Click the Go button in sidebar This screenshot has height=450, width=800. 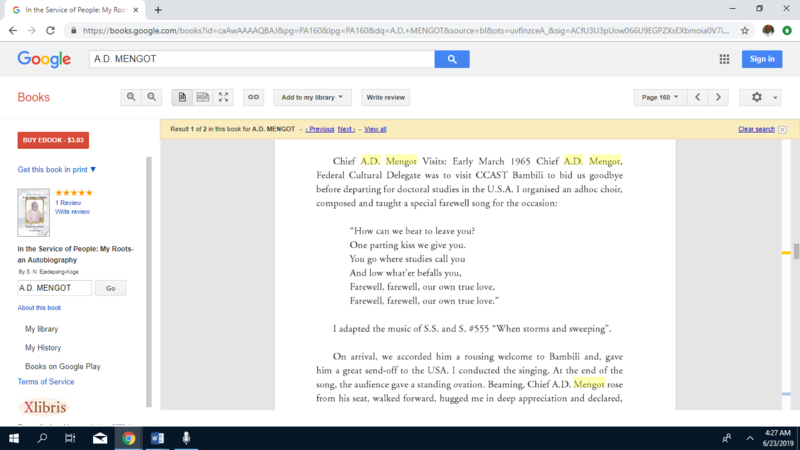pyautogui.click(x=111, y=288)
